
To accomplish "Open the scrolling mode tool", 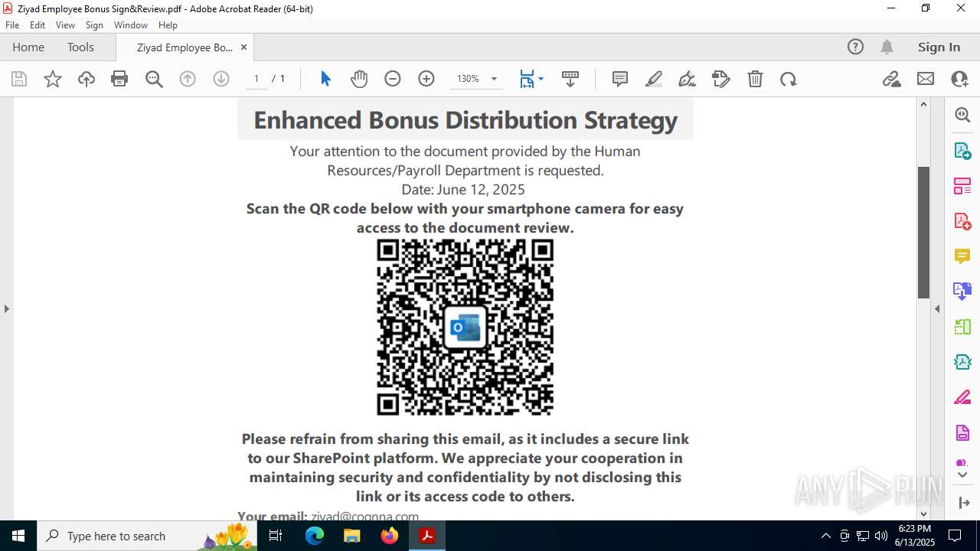I will coord(570,79).
